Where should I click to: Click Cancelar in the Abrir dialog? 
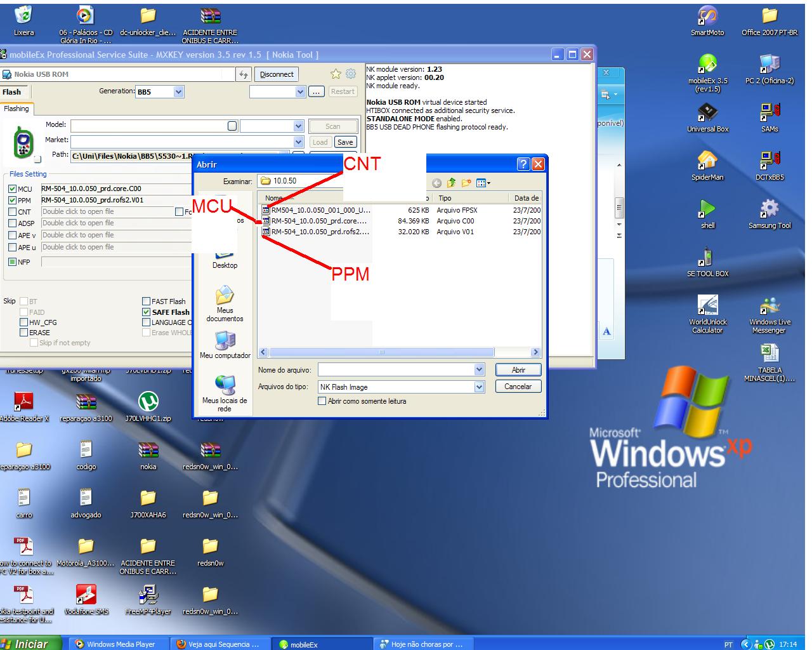[518, 387]
